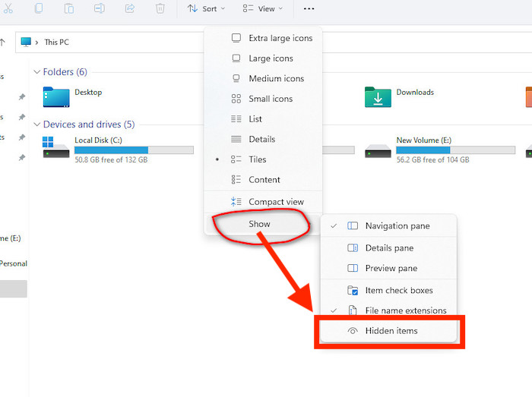Open the See more ellipsis menu
Screen dimensions: 532x397
click(x=309, y=9)
